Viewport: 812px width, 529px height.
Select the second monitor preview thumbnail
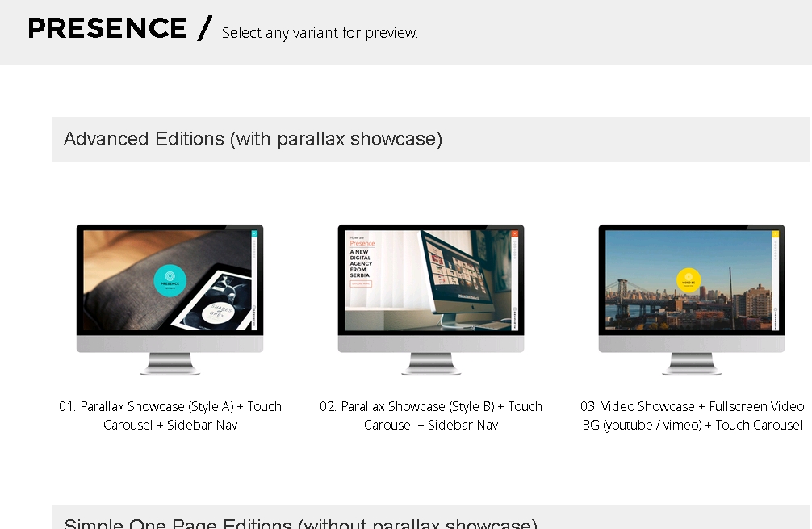[x=431, y=299]
